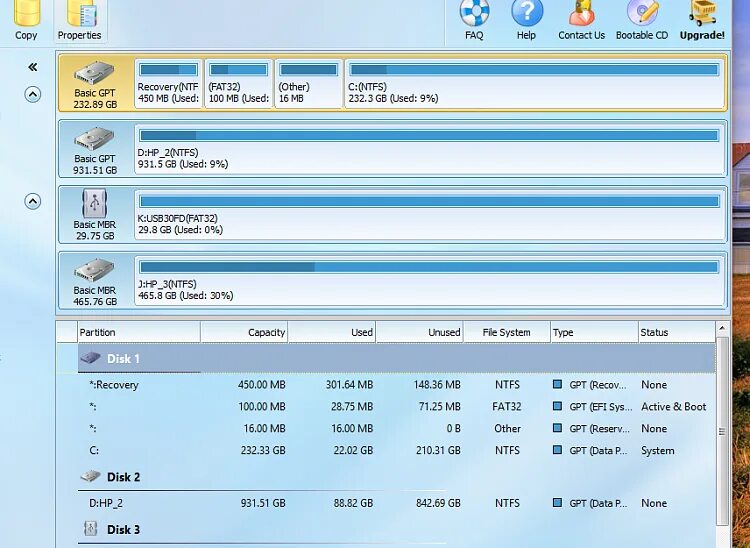Sort by the Capacity column header

[244, 332]
